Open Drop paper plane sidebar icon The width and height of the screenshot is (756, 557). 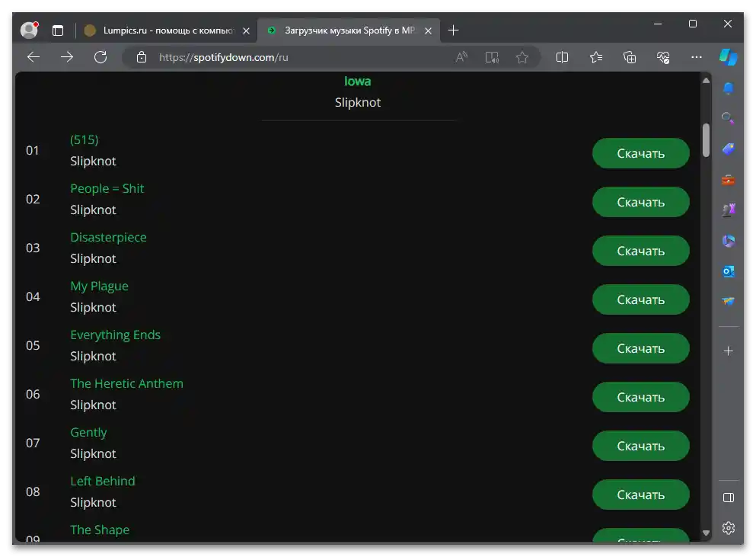click(729, 301)
